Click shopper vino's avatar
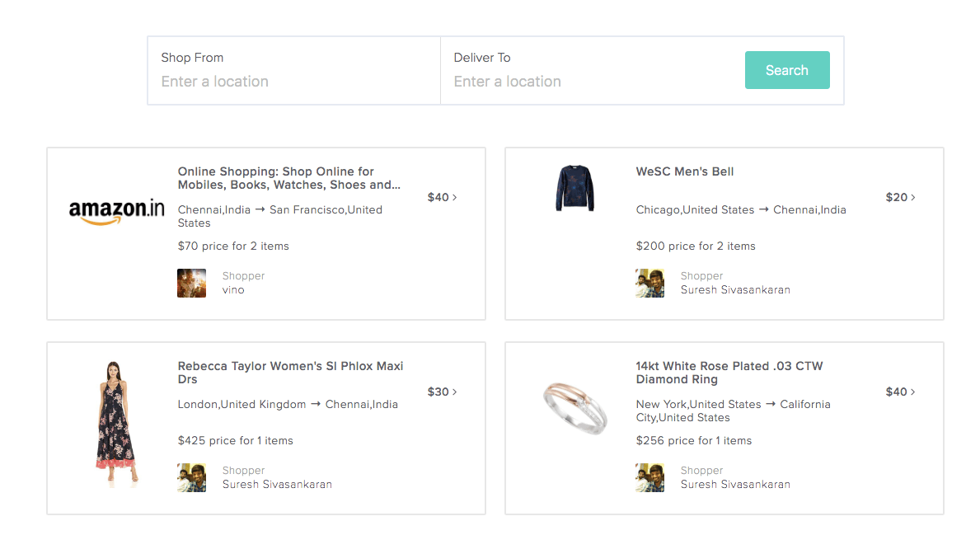Screen dimensions: 980x535 191,283
